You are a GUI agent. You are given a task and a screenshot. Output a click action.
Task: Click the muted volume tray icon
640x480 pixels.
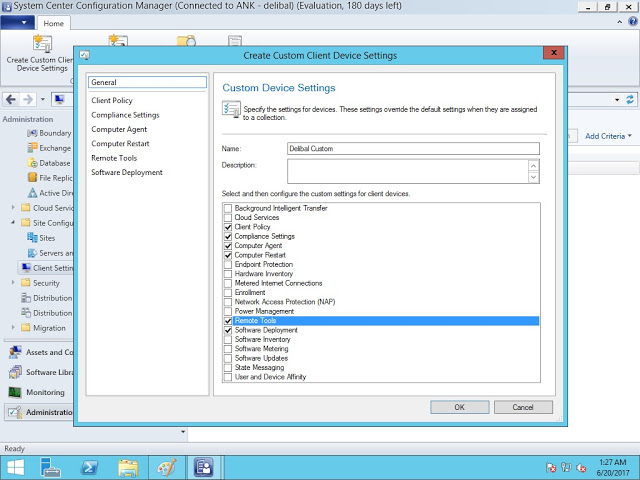582,467
